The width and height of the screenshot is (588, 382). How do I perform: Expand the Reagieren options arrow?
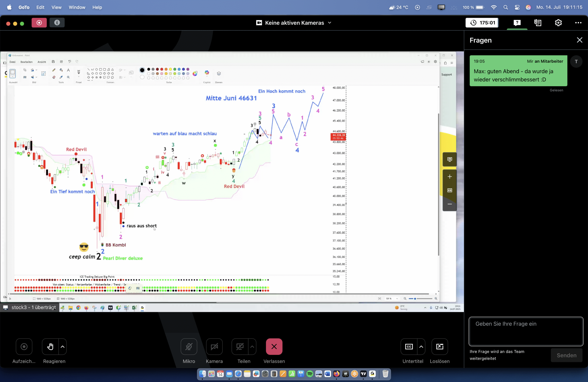(63, 347)
